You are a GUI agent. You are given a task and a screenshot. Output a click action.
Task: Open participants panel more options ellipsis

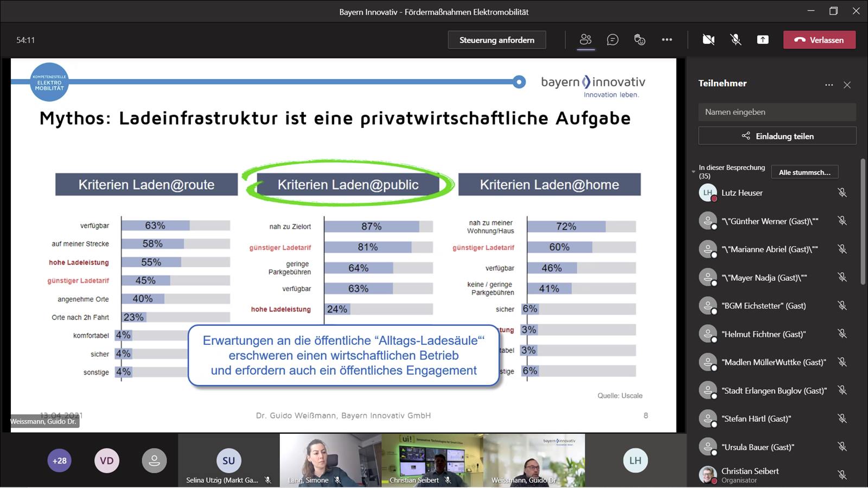[828, 85]
